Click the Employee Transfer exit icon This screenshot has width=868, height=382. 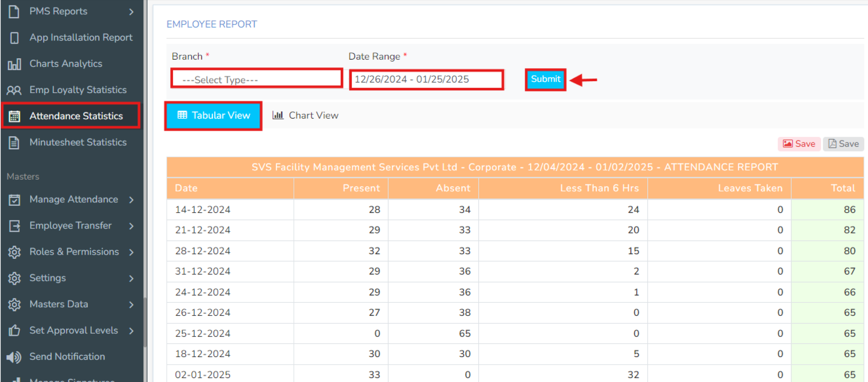click(x=14, y=226)
